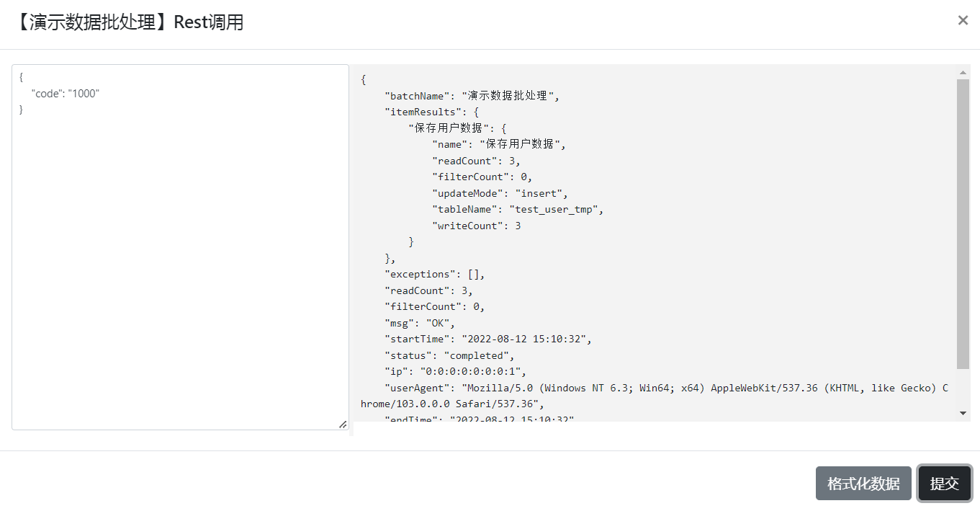The height and width of the screenshot is (511, 980).
Task: Click the "batchName" line in the response
Action: tap(472, 96)
